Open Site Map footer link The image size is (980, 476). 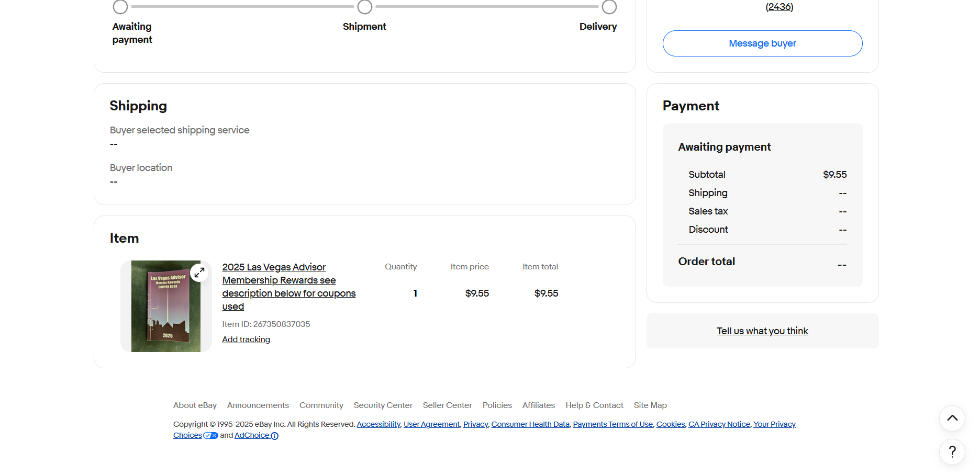(x=650, y=405)
